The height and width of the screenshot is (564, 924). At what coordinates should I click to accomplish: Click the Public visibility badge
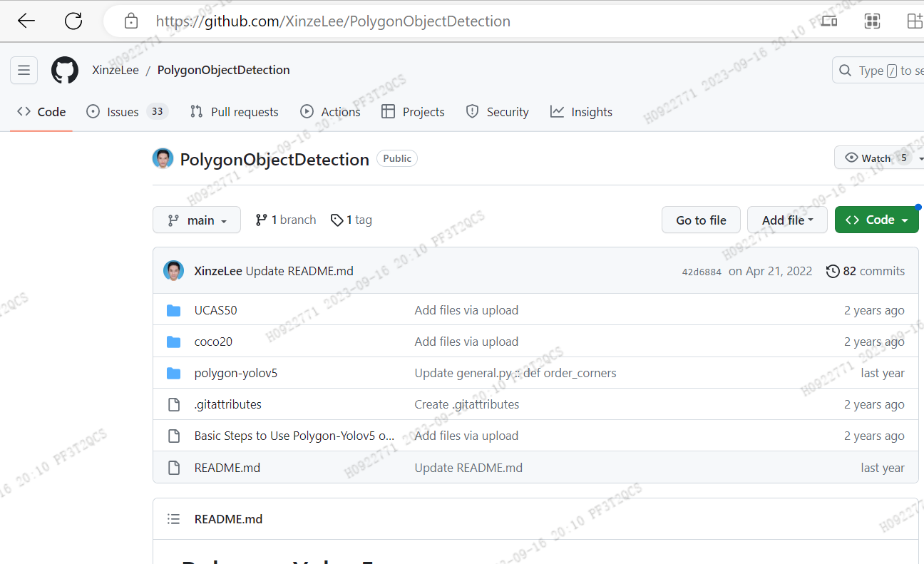pos(397,158)
